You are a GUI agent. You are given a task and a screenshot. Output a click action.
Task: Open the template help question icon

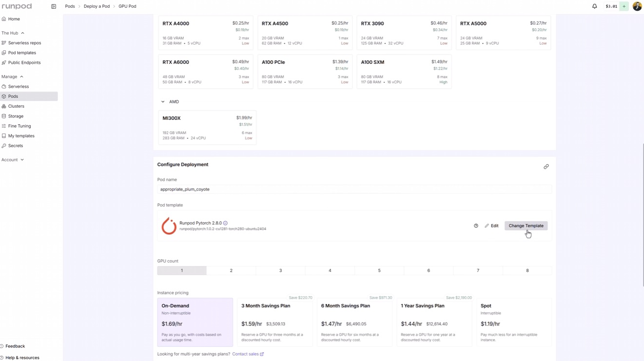pyautogui.click(x=476, y=226)
